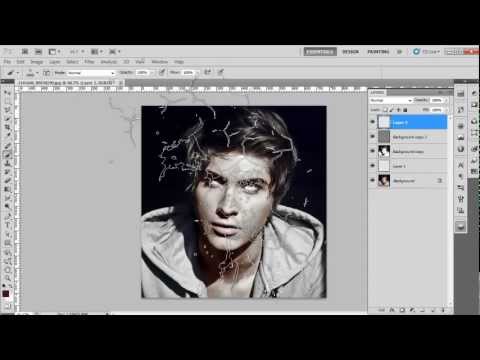The width and height of the screenshot is (480, 360).
Task: Select the Clone Stamp tool
Action: [x=7, y=163]
